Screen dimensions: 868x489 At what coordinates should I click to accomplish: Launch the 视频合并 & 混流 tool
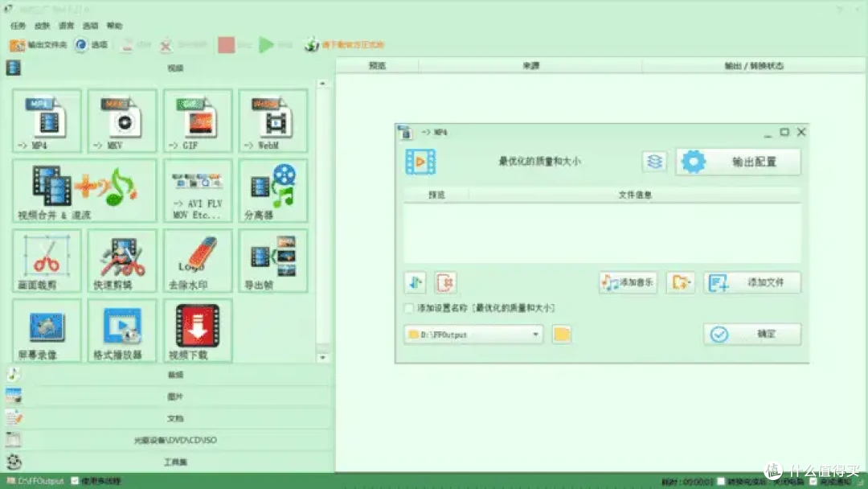(84, 191)
